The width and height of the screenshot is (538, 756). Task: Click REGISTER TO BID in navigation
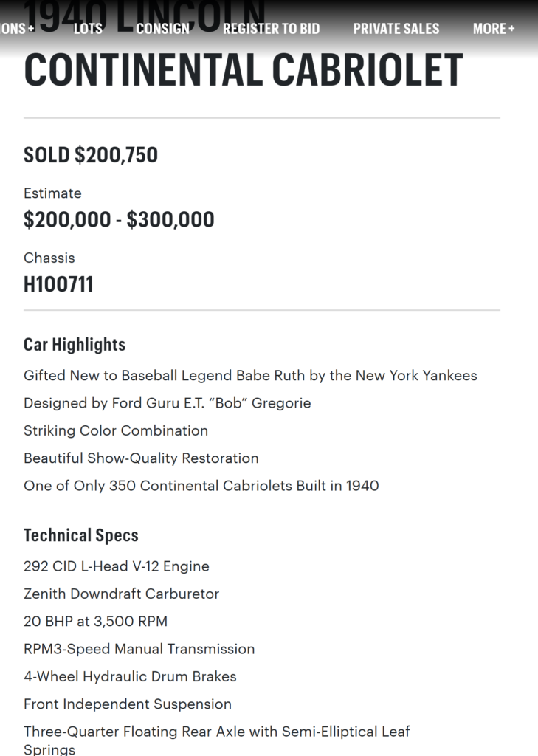pyautogui.click(x=271, y=29)
